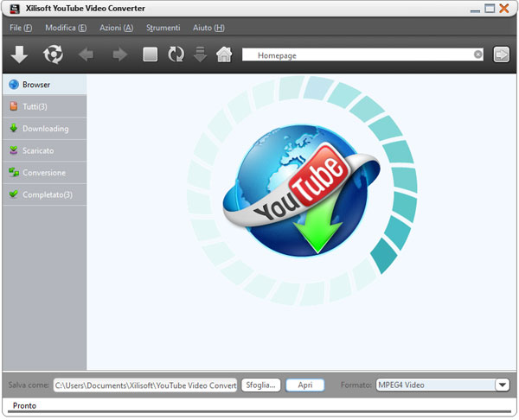Clear the address bar with the x icon
The width and height of the screenshot is (519, 420).
477,54
